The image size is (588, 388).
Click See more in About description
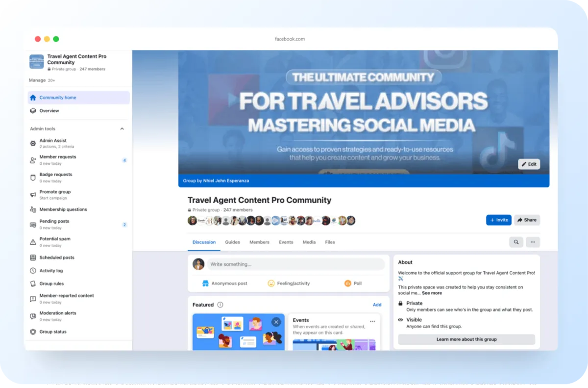tap(432, 293)
